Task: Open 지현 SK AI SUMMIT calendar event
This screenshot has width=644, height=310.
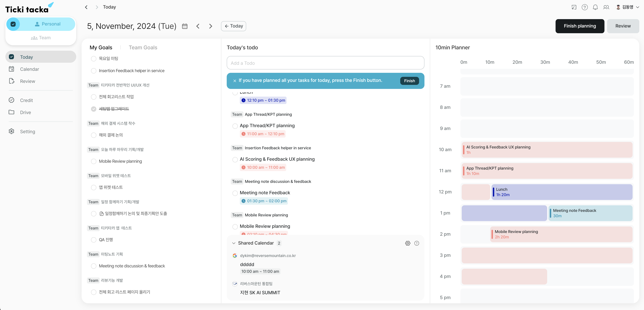Action: [260, 293]
